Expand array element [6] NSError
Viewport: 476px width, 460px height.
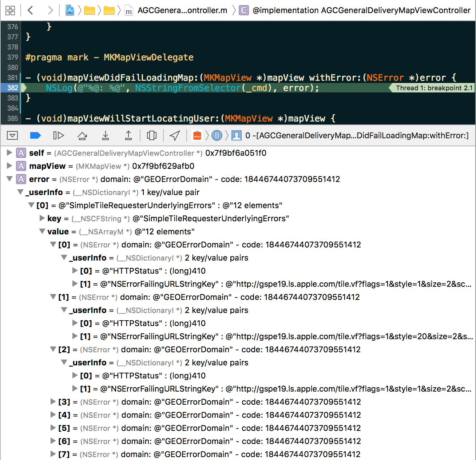tap(53, 441)
